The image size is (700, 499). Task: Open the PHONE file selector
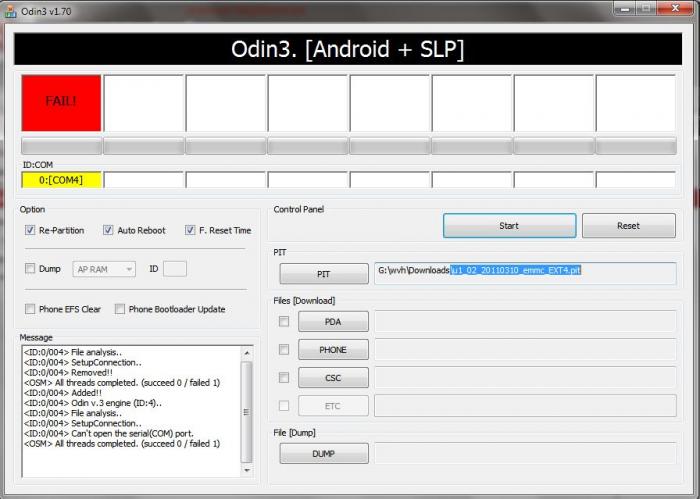[x=333, y=349]
